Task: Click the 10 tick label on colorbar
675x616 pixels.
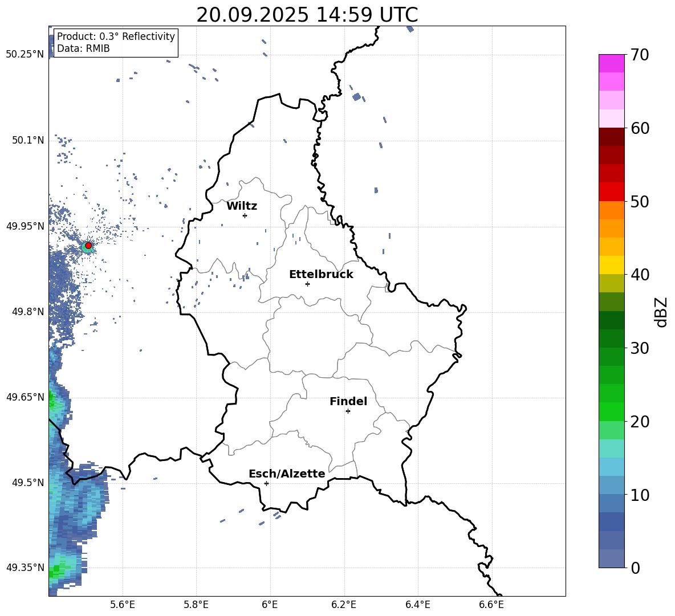Action: (x=639, y=495)
